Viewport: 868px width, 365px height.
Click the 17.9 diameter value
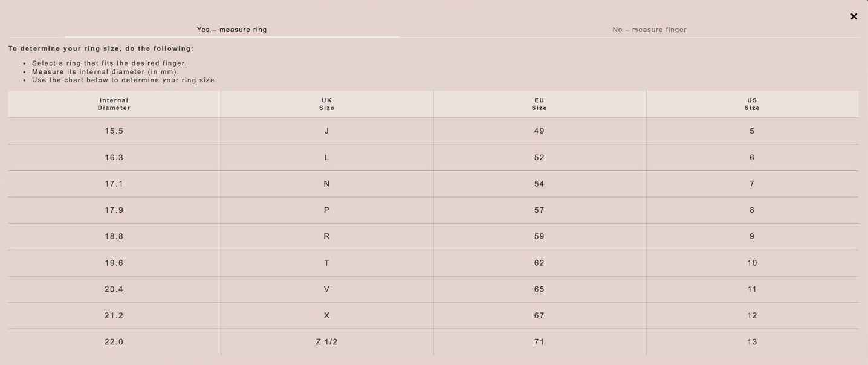tap(114, 210)
